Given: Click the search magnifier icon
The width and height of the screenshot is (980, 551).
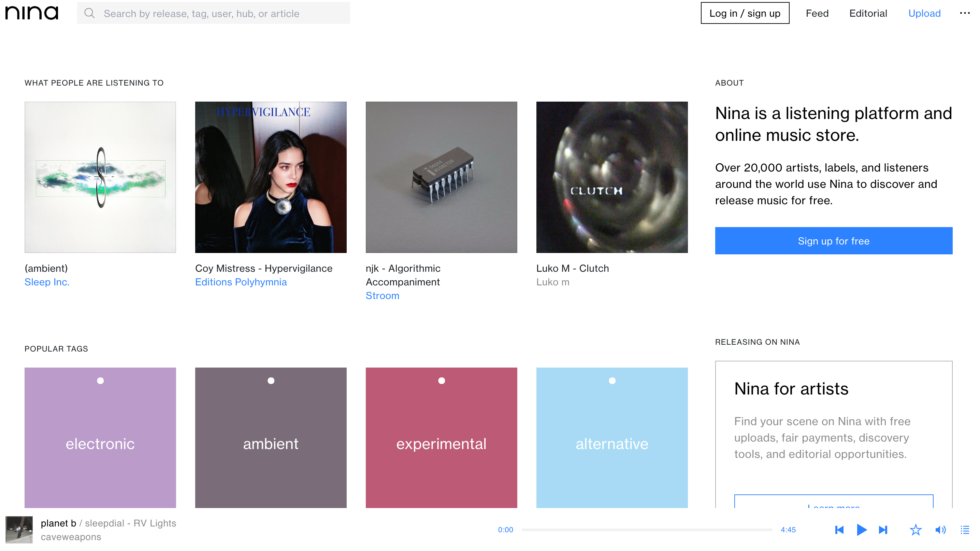Looking at the screenshot, I should click(89, 13).
